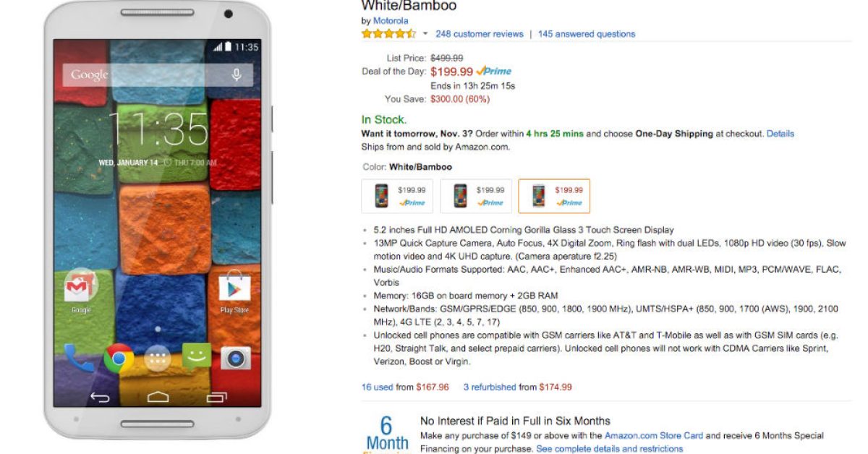The width and height of the screenshot is (868, 454).
Task: Open the 248 customer reviews link
Action: pyautogui.click(x=480, y=34)
